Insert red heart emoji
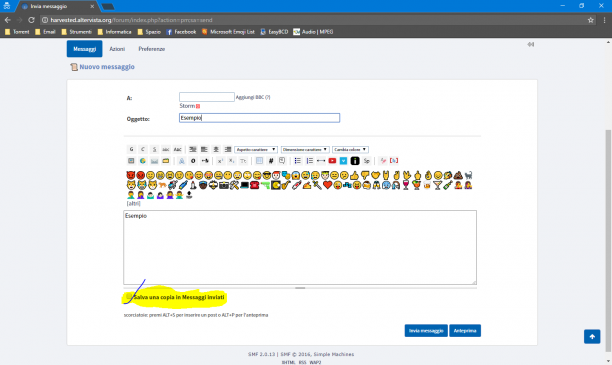 [x=327, y=185]
